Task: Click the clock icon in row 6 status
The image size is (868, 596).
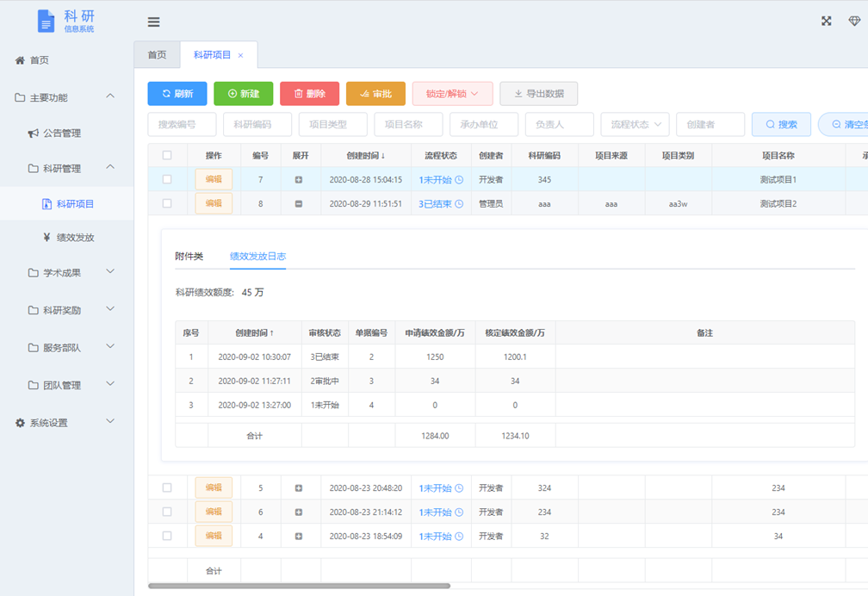Action: click(x=459, y=512)
